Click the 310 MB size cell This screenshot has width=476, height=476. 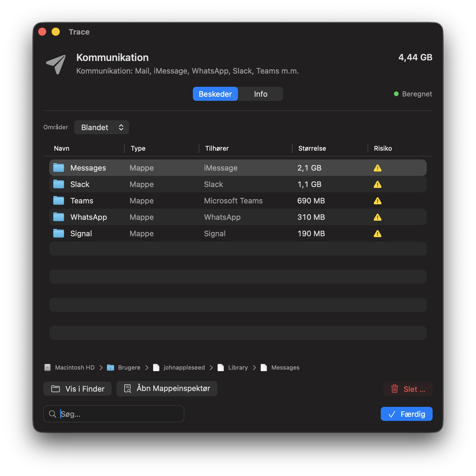311,217
